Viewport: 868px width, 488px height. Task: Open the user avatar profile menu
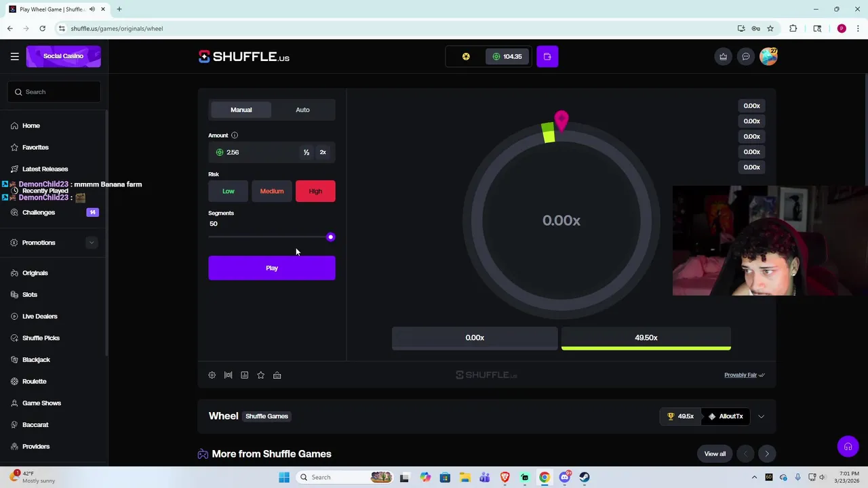tap(768, 56)
